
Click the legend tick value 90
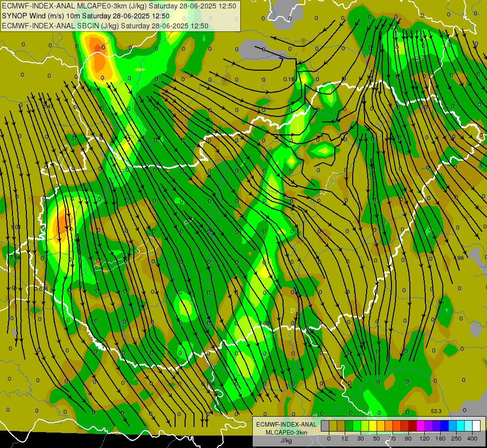pyautogui.click(x=408, y=439)
